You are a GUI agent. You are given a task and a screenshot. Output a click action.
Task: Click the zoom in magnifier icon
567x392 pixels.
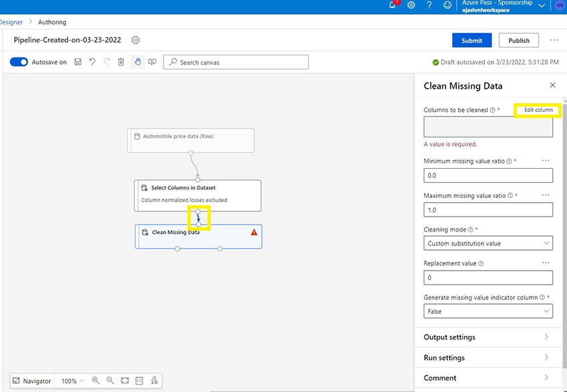click(95, 381)
